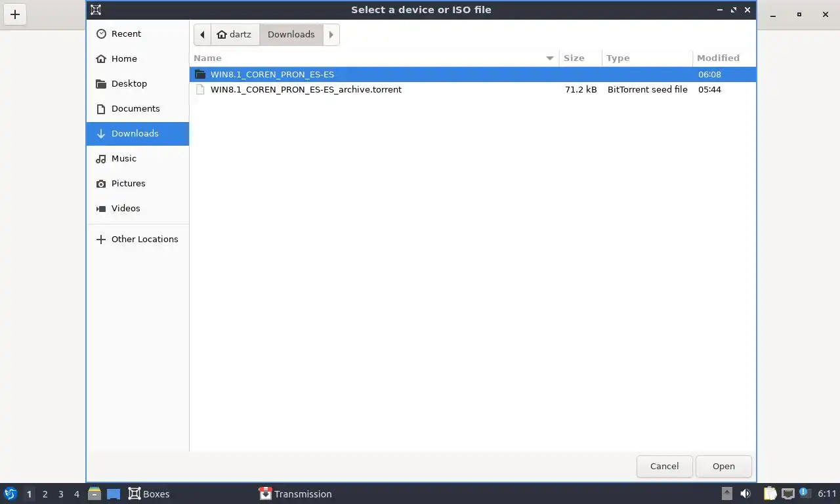
Task: Select the WIN8.1_COREN_PRON_ES-ES folder
Action: (472, 74)
